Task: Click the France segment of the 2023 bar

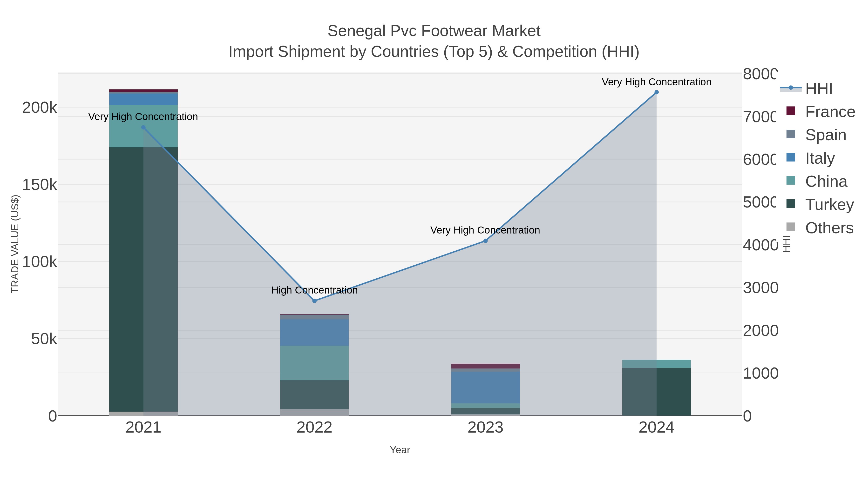Action: pyautogui.click(x=486, y=366)
